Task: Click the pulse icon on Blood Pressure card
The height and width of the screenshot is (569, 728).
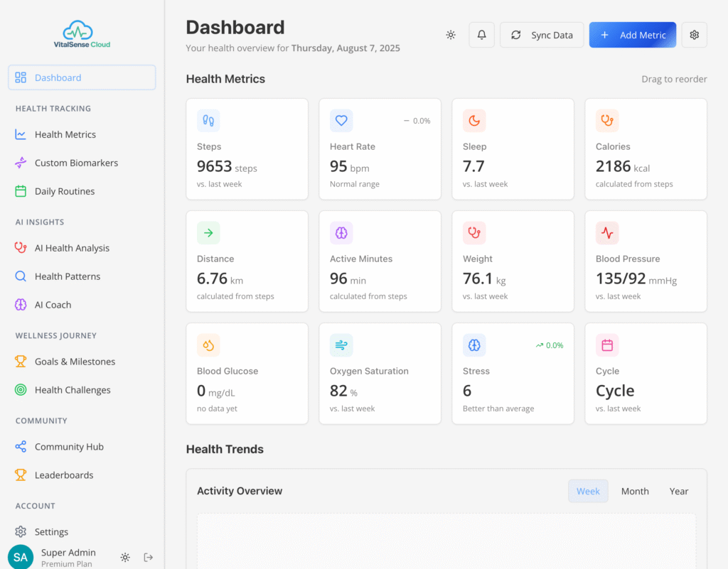Action: [607, 233]
